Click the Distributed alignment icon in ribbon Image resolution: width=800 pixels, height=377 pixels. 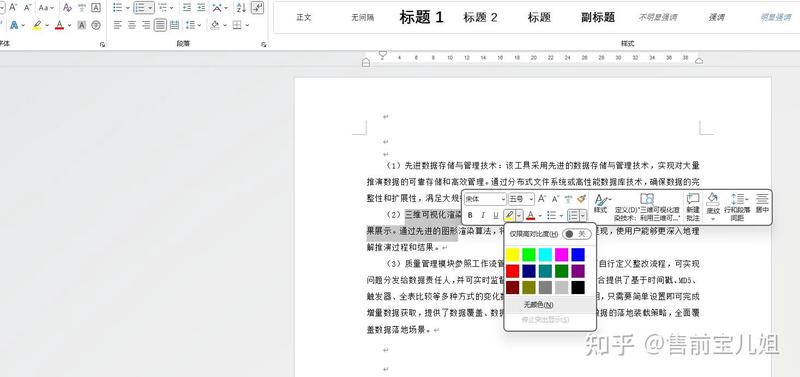click(174, 25)
